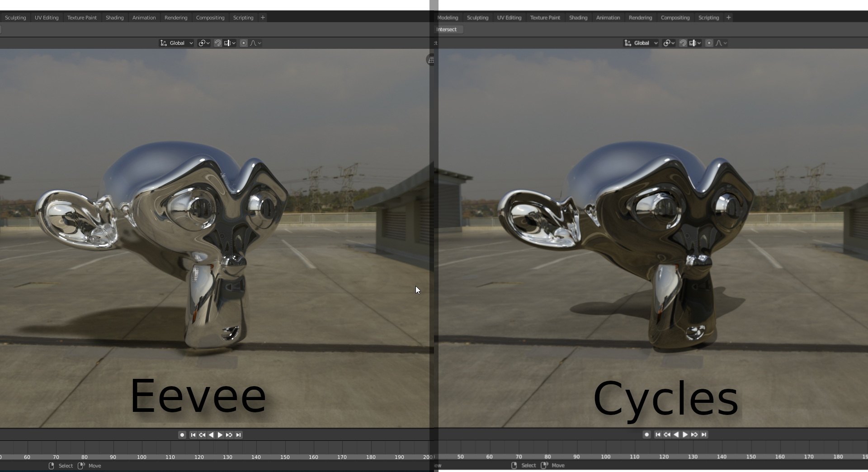Add a workspace with plus icon in Eevee window

263,18
